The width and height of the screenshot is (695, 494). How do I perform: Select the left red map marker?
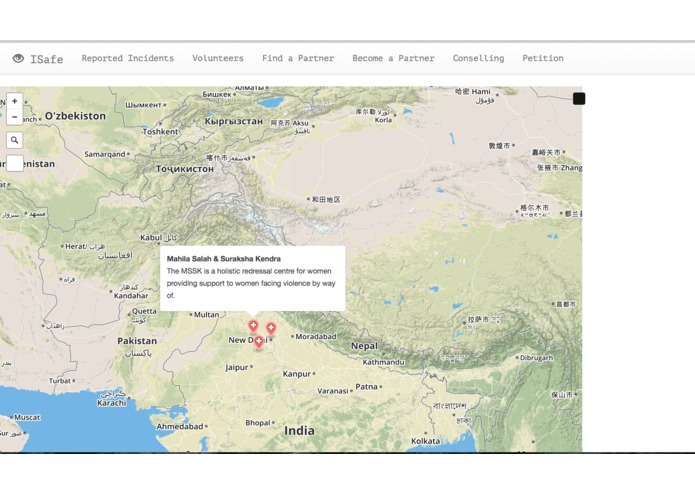point(253,327)
